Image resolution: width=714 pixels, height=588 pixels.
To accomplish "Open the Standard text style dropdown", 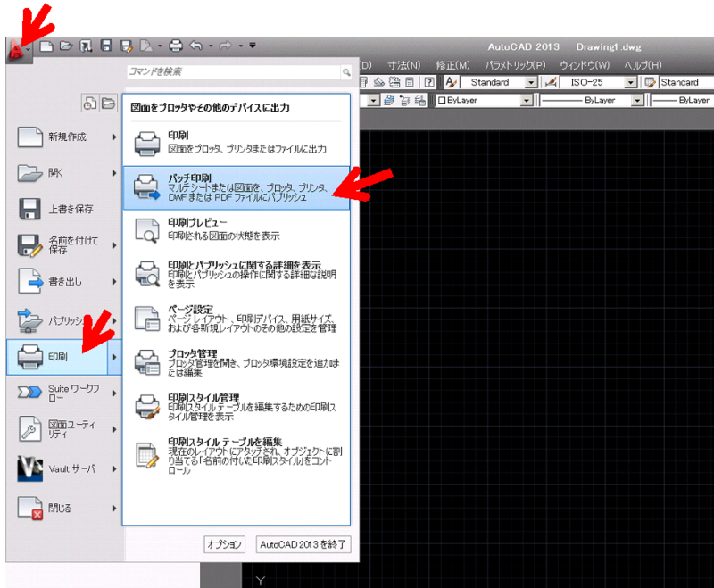I will point(531,82).
